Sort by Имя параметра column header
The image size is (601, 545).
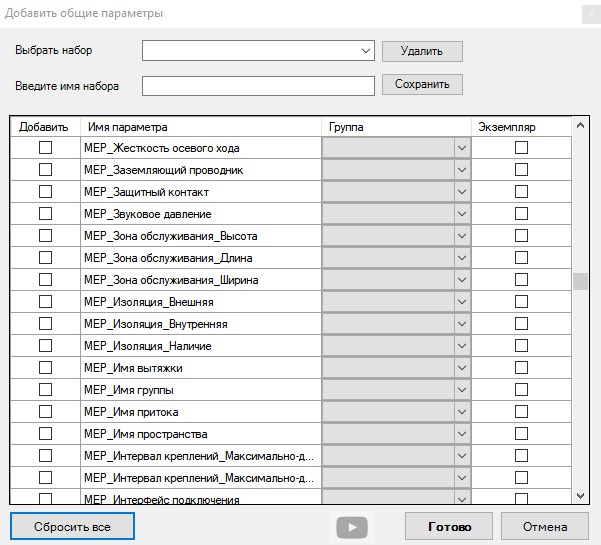click(x=200, y=127)
